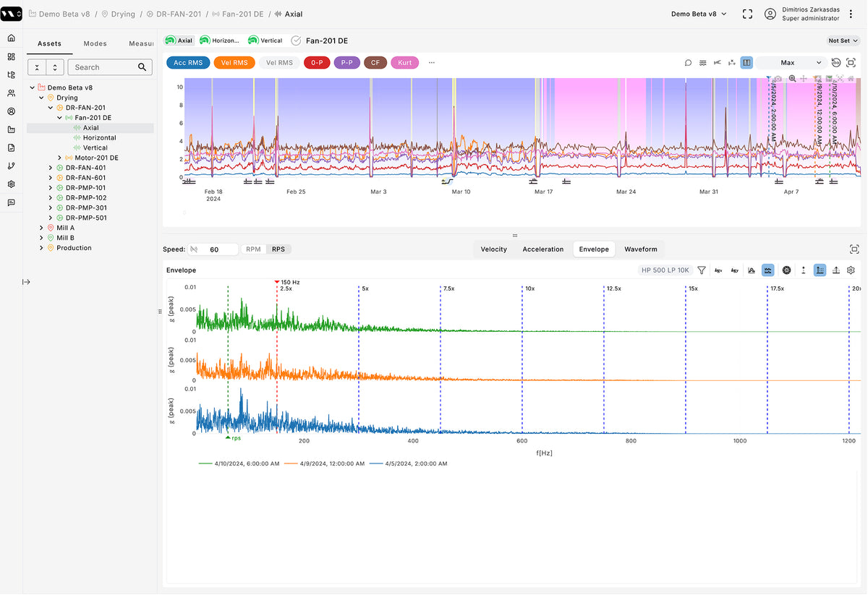868x595 pixels.
Task: Switch to the Velocity spectrum tab
Action: click(x=494, y=249)
